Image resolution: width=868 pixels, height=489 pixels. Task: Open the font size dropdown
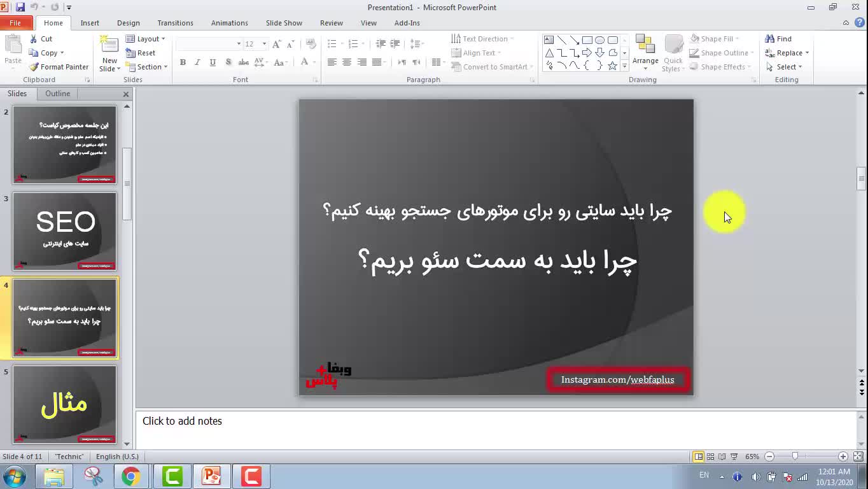tap(264, 44)
